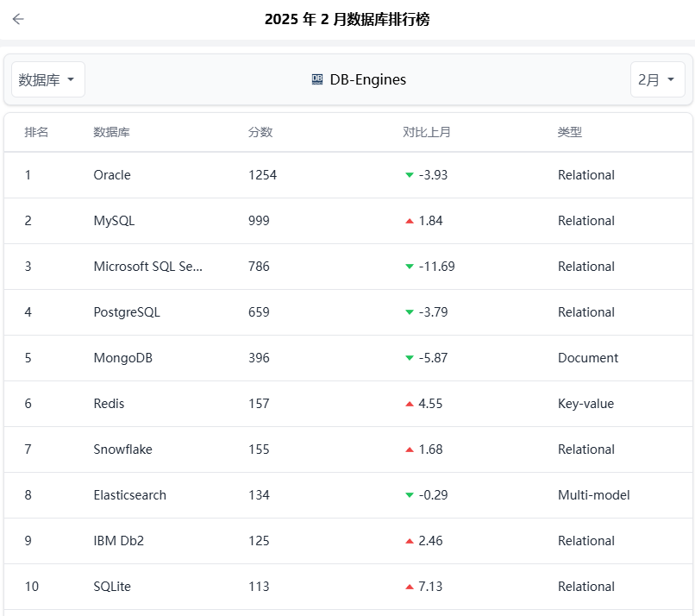Click the change value -0.29
The image size is (695, 616).
[433, 495]
